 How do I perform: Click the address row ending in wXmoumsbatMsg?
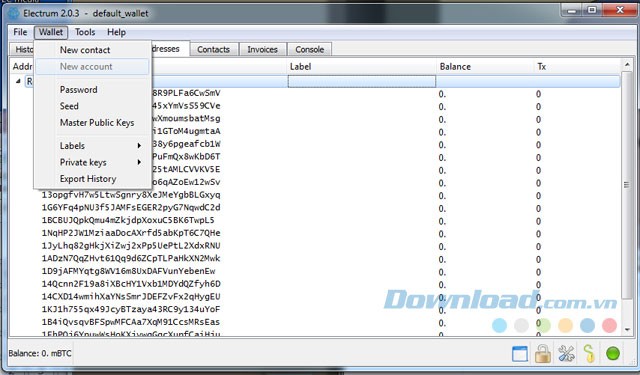[x=186, y=119]
